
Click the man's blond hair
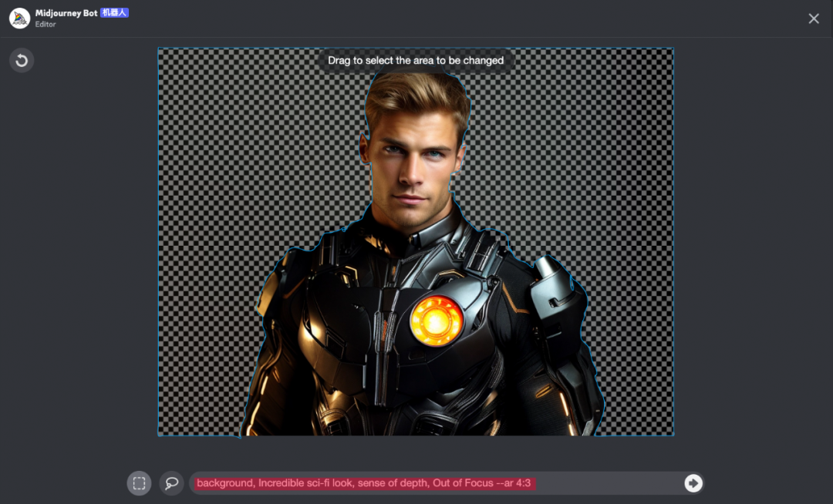(x=416, y=96)
